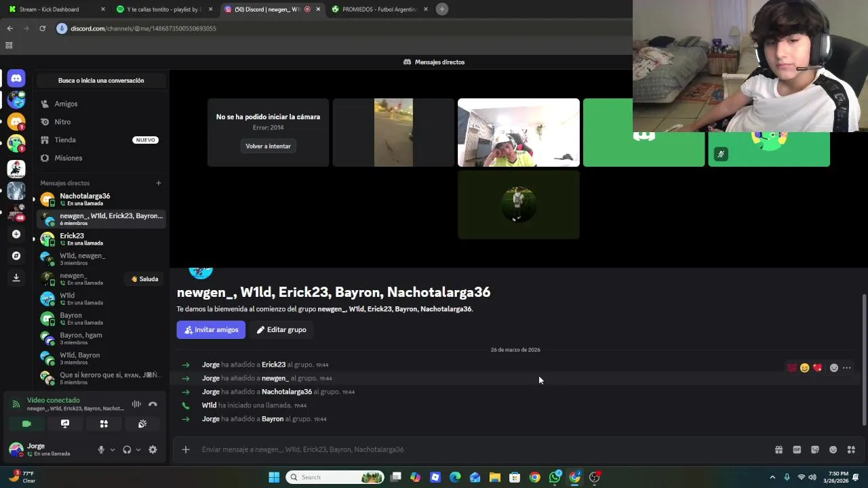
Task: Open WhatsApp from taskbar
Action: (x=555, y=477)
